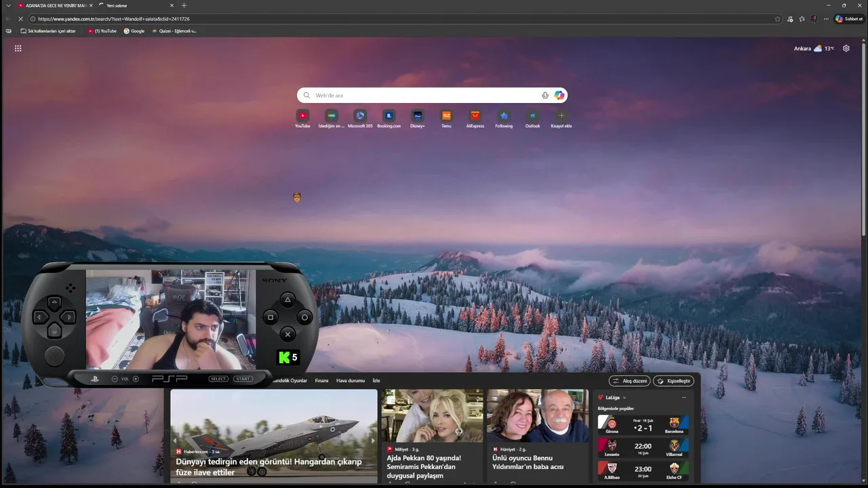The image size is (868, 488).
Task: Close the Yeni sekme tab
Action: (172, 5)
